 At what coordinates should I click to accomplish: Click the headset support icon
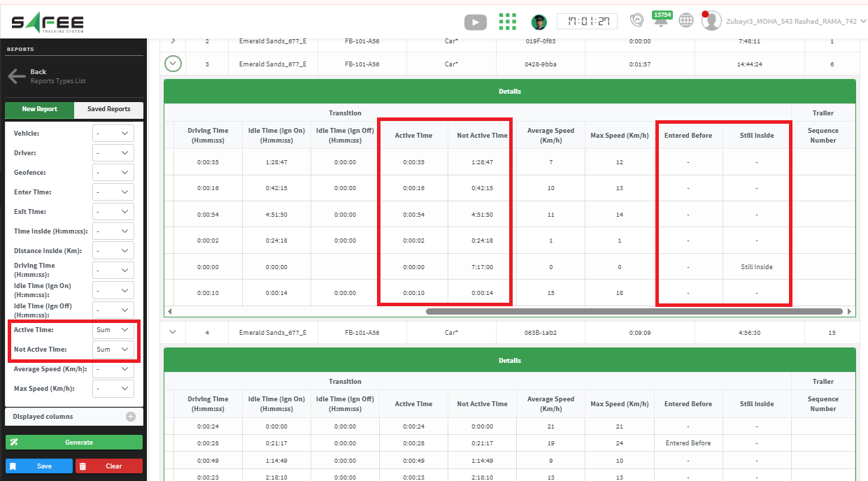(636, 21)
